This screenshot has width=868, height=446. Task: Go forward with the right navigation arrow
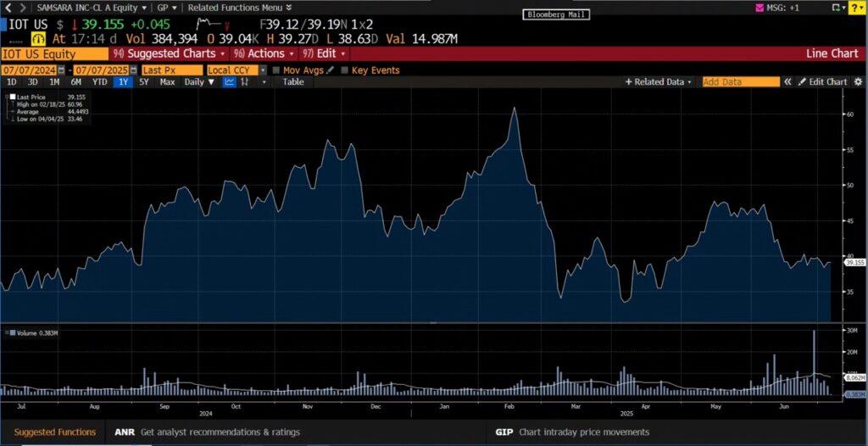(x=23, y=8)
